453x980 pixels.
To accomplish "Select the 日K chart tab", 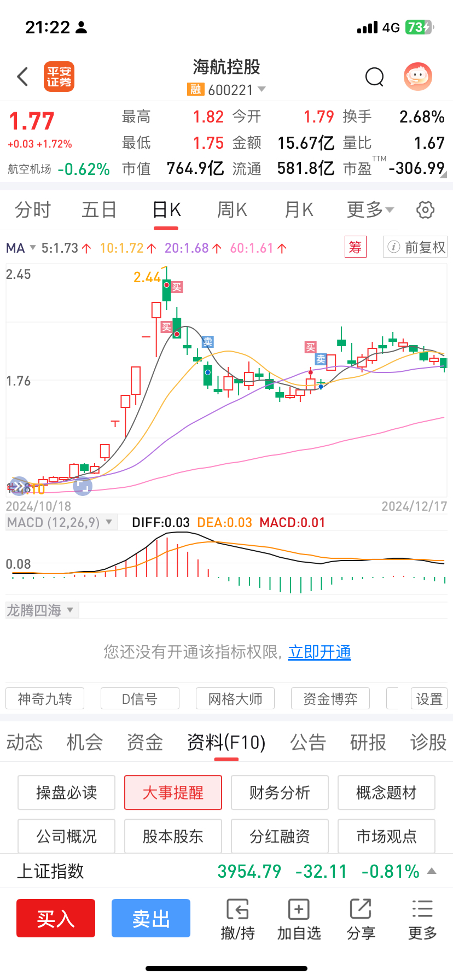I will (166, 209).
